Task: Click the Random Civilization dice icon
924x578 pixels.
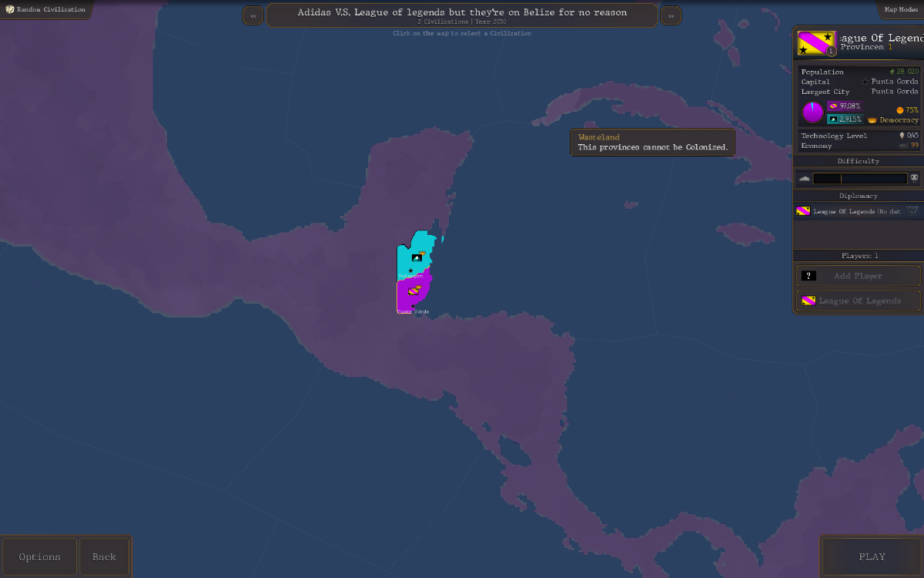Action: 10,9
